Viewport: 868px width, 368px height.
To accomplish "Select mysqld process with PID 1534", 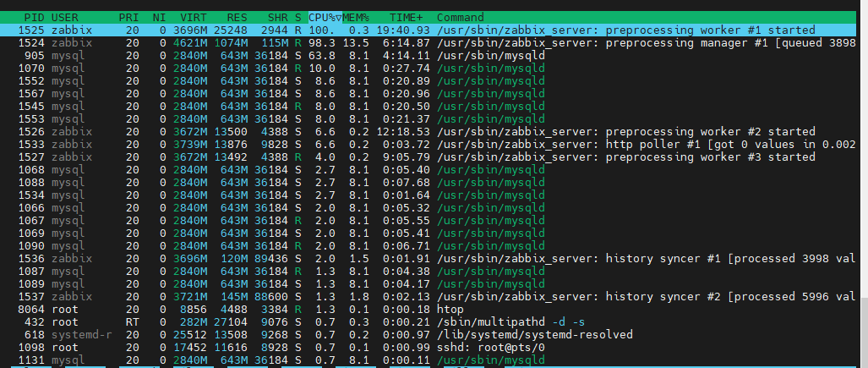I will [x=428, y=195].
